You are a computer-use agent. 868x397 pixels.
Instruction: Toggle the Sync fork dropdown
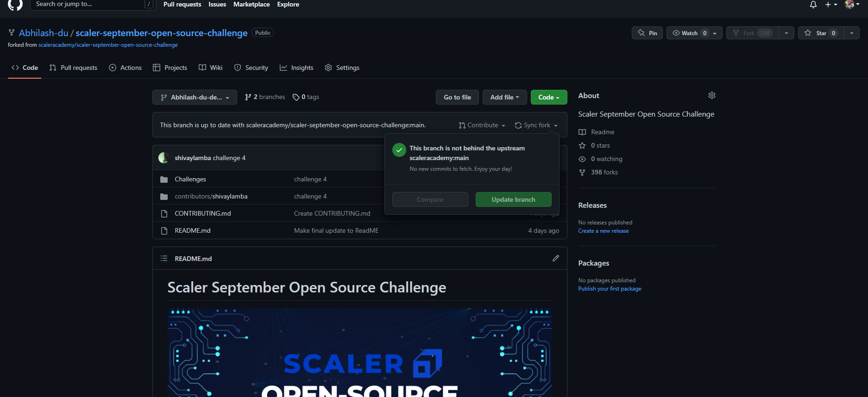pos(536,125)
